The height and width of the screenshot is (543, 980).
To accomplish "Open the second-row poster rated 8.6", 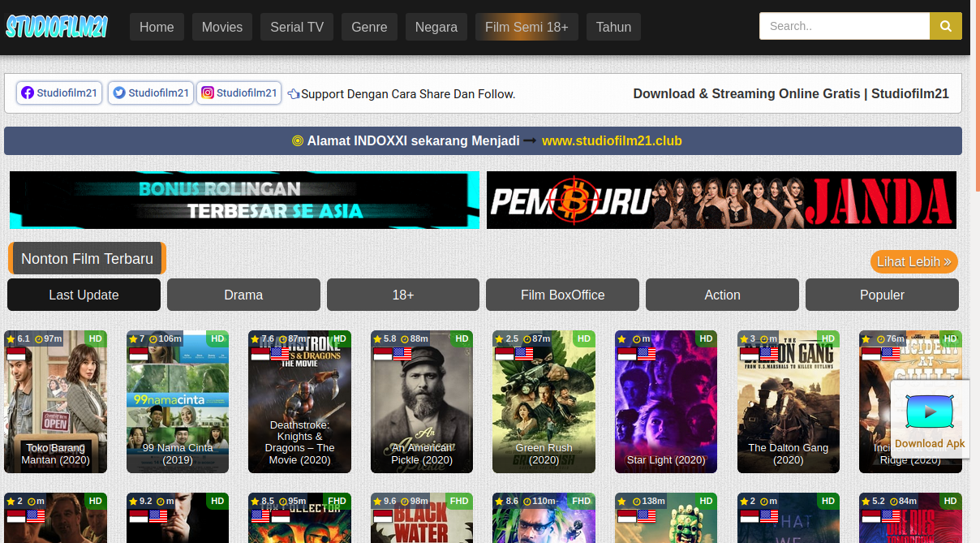I will tap(544, 518).
